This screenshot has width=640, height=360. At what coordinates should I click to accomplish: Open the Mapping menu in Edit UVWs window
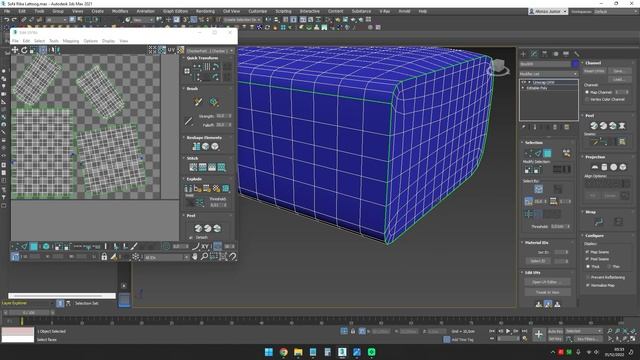point(71,41)
